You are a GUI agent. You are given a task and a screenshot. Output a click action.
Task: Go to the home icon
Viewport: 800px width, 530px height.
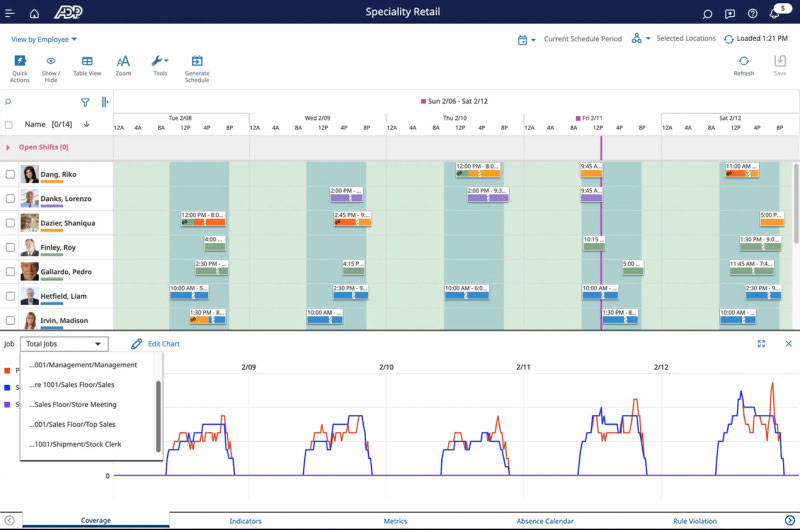click(34, 13)
